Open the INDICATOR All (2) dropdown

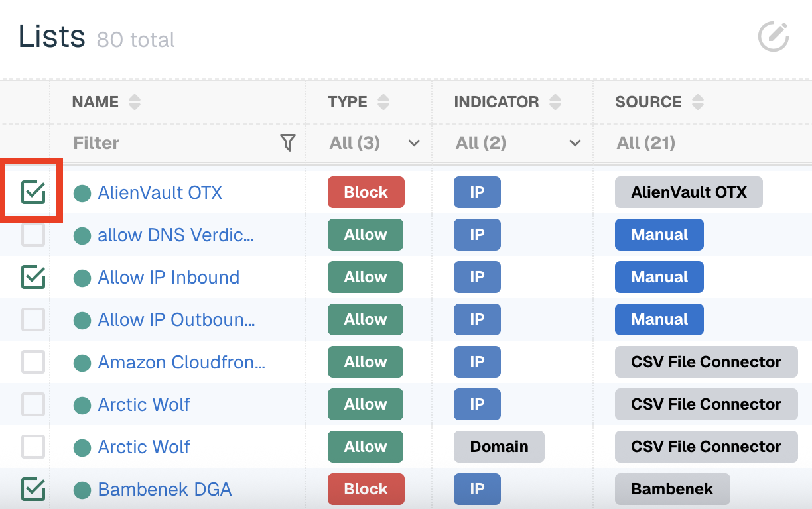point(518,142)
